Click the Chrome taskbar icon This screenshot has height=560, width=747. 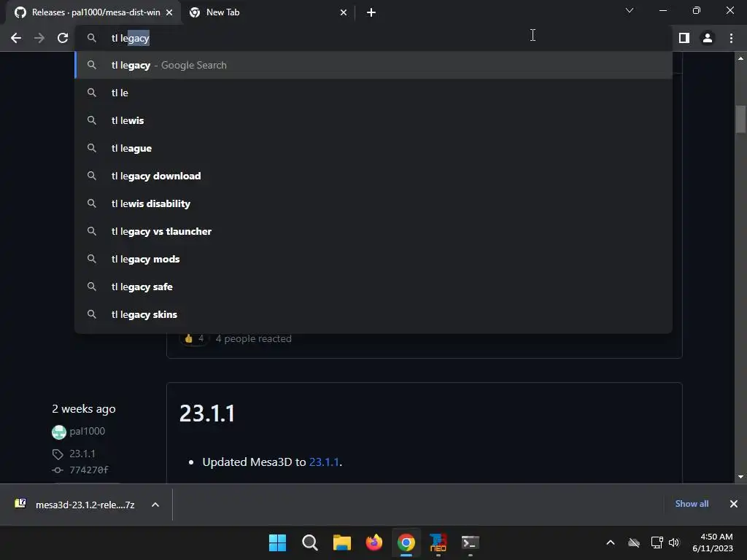point(406,542)
